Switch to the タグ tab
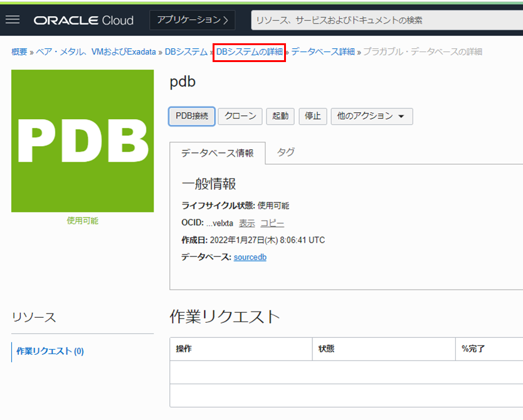This screenshot has width=523, height=420. point(286,152)
